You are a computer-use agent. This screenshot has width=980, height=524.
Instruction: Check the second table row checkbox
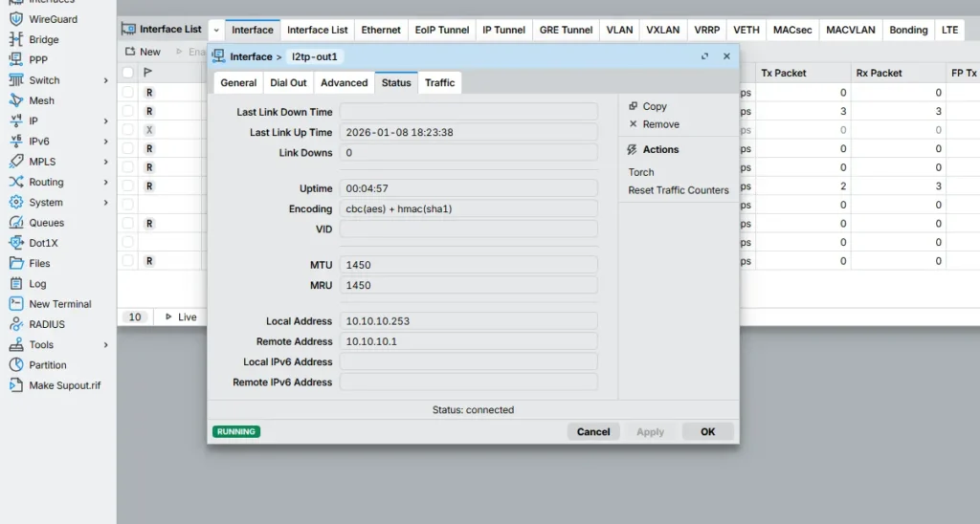click(x=128, y=111)
